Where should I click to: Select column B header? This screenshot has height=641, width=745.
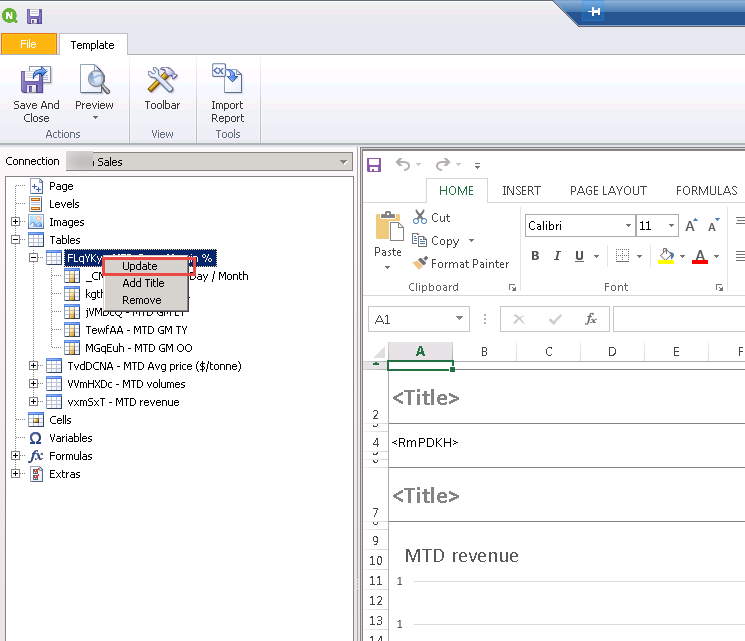pos(485,352)
